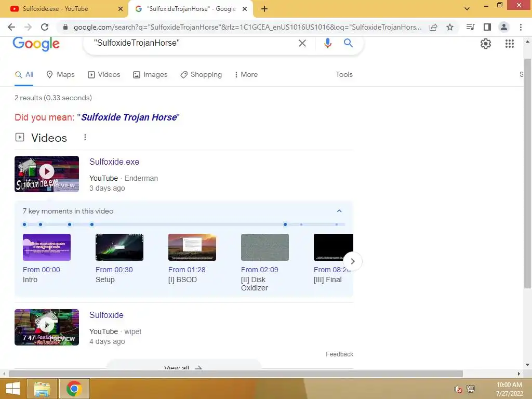Click the View all videos button
This screenshot has height=399, width=532.
pyautogui.click(x=183, y=365)
